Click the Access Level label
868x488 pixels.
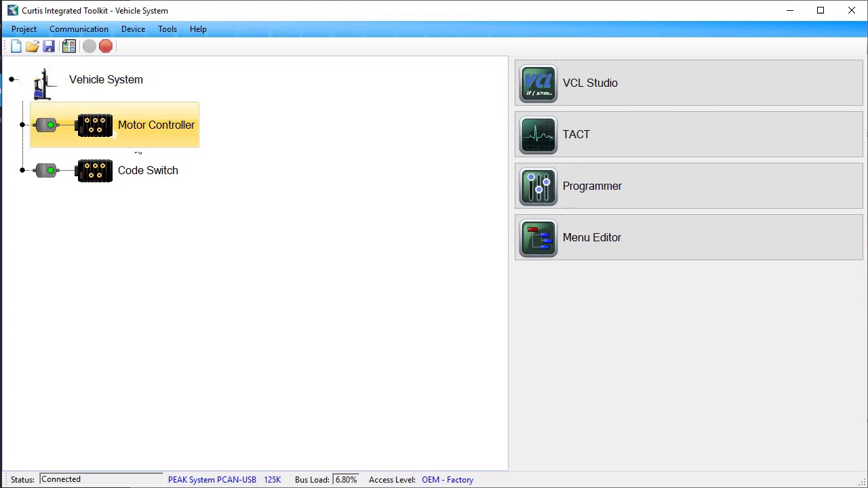pos(392,480)
